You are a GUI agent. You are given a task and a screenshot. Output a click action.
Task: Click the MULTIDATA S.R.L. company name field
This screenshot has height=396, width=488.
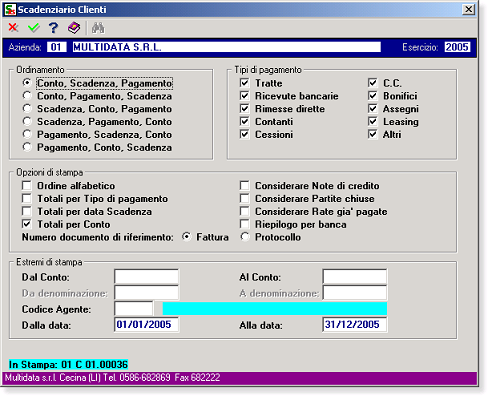(x=227, y=47)
